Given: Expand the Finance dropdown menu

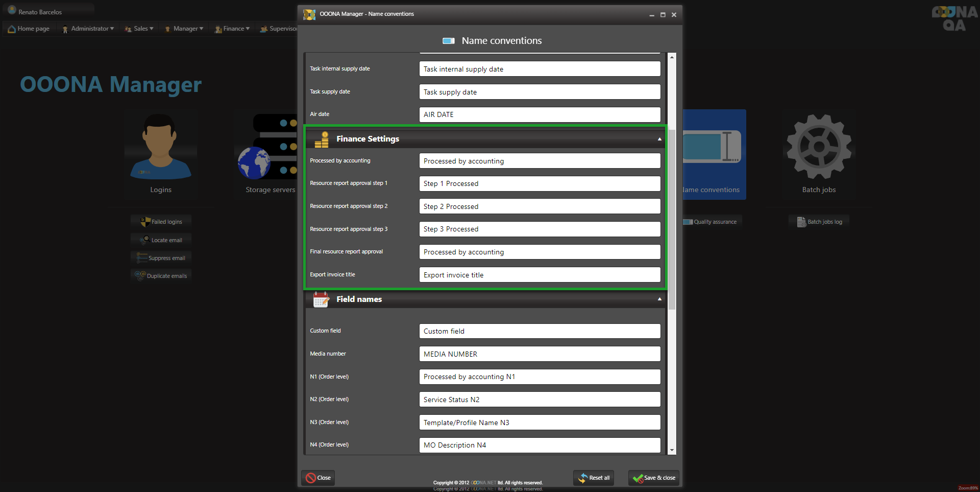Looking at the screenshot, I should click(232, 29).
